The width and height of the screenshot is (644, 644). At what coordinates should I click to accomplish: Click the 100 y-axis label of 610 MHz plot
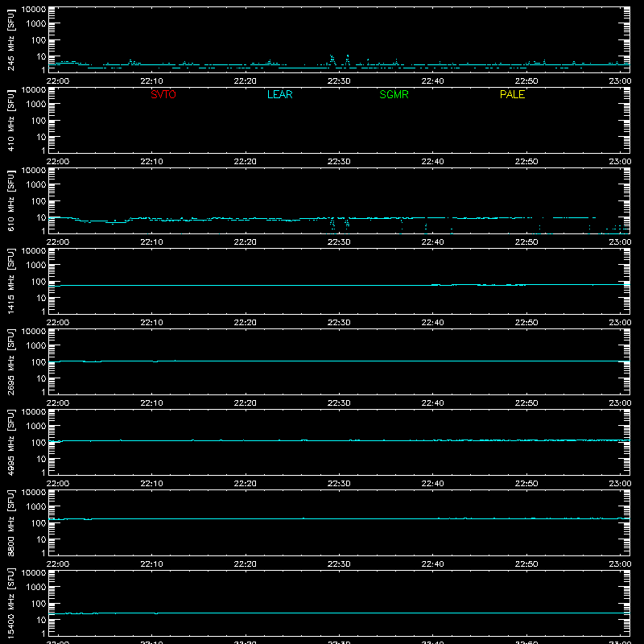click(x=39, y=200)
